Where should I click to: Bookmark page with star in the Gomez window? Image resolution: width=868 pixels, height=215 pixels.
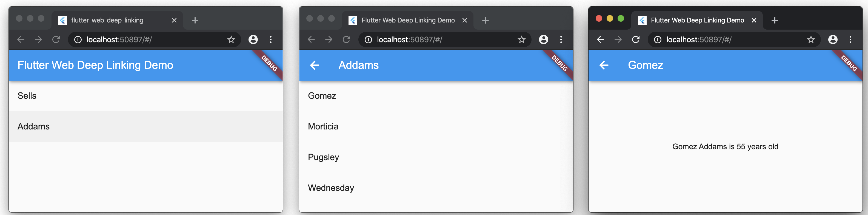811,40
